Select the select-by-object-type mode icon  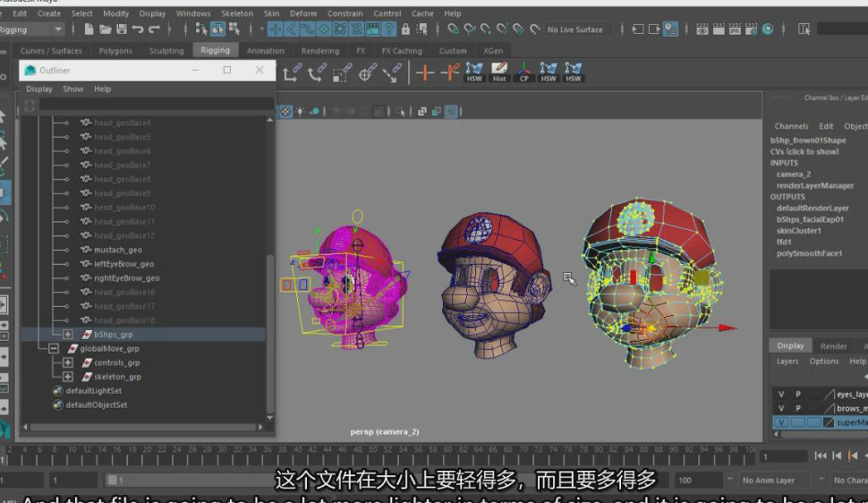[x=217, y=30]
